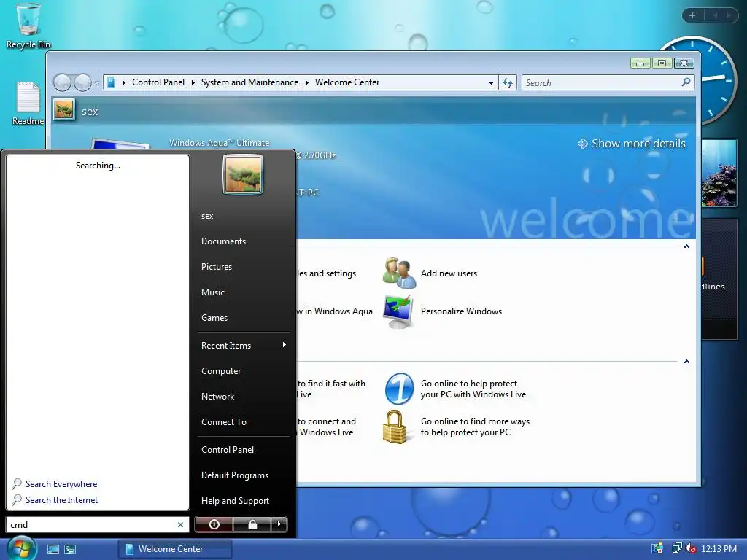Click the Personalize Windows link
This screenshot has width=747, height=560.
[461, 311]
